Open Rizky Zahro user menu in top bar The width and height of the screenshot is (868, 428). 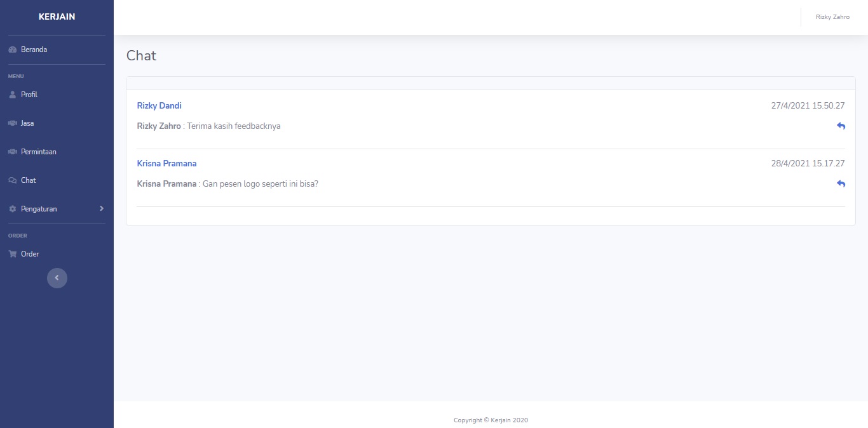(x=832, y=17)
